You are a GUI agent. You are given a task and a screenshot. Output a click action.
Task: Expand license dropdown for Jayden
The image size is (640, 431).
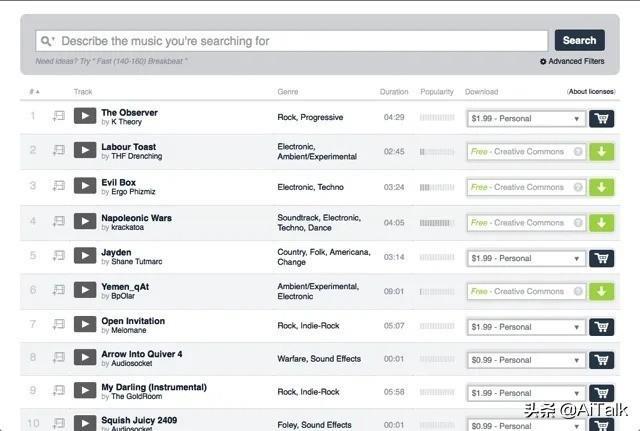[x=526, y=258]
